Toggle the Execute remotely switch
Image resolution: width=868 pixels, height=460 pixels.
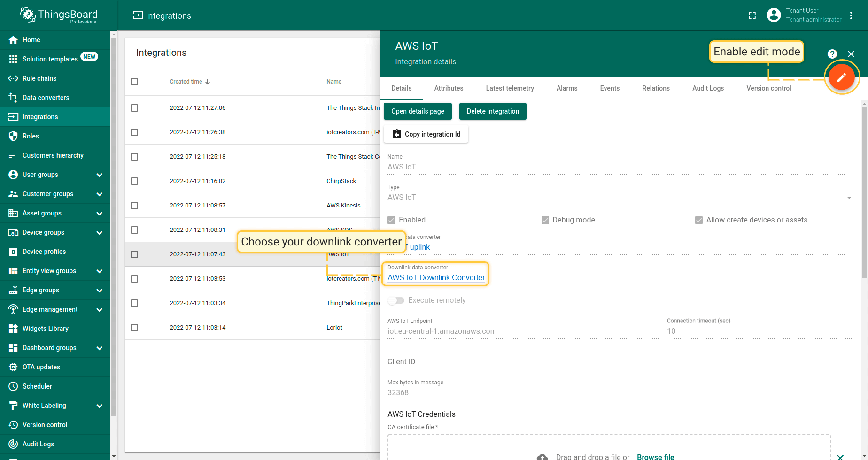[396, 300]
